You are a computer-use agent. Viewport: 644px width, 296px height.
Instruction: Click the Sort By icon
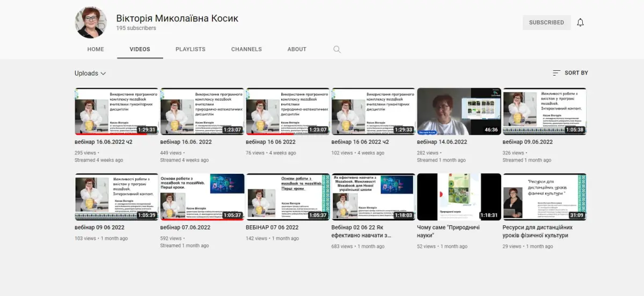point(557,73)
